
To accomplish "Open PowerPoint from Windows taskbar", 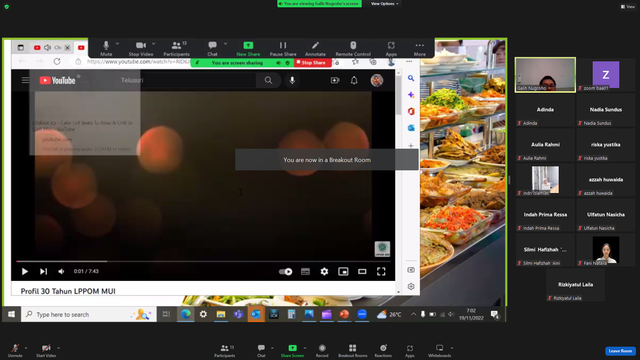I will click(344, 314).
